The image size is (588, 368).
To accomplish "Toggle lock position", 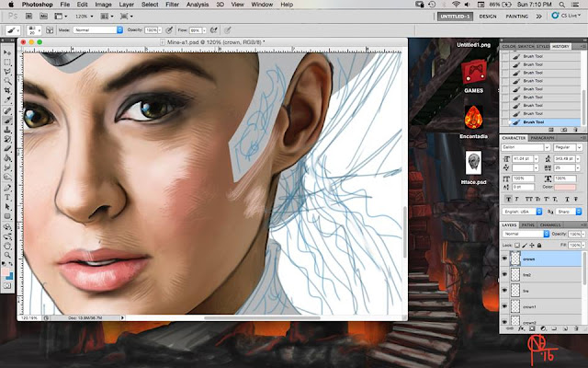I will pyautogui.click(x=532, y=246).
